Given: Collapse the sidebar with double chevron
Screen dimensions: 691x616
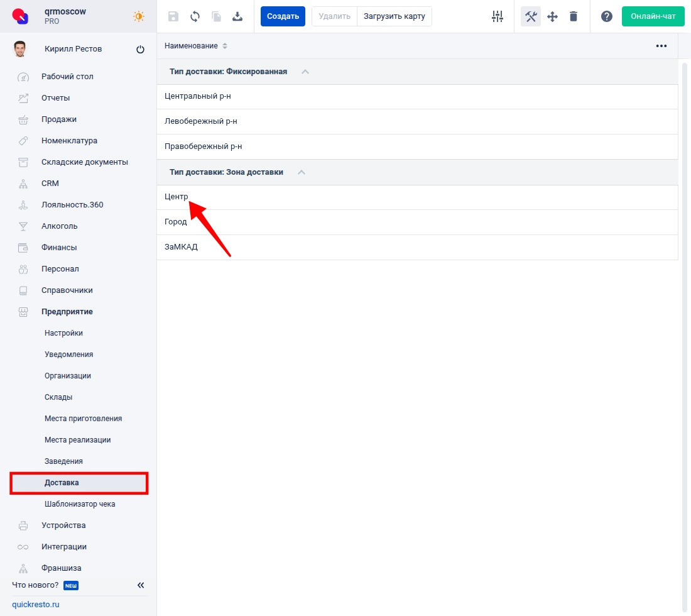Looking at the screenshot, I should (x=141, y=585).
